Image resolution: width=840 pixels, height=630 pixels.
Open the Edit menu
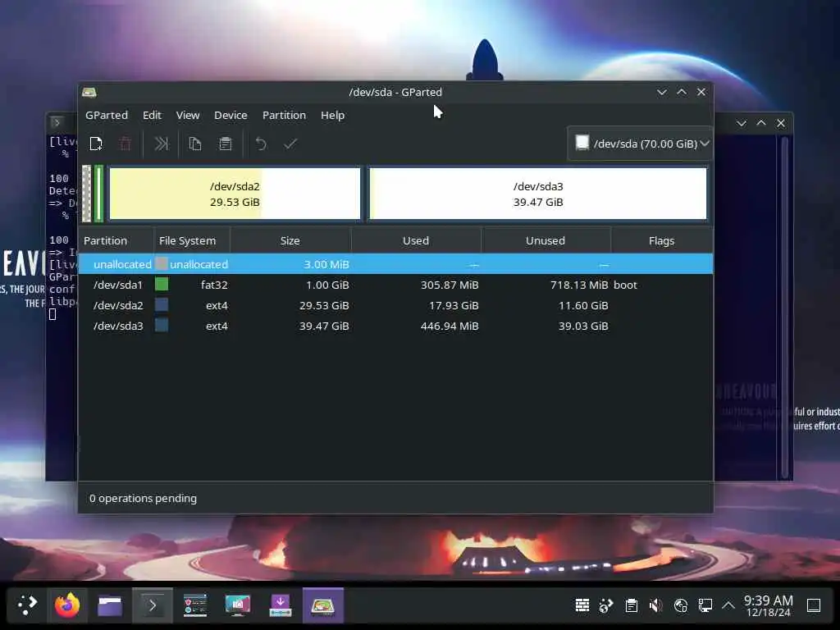[x=152, y=115]
